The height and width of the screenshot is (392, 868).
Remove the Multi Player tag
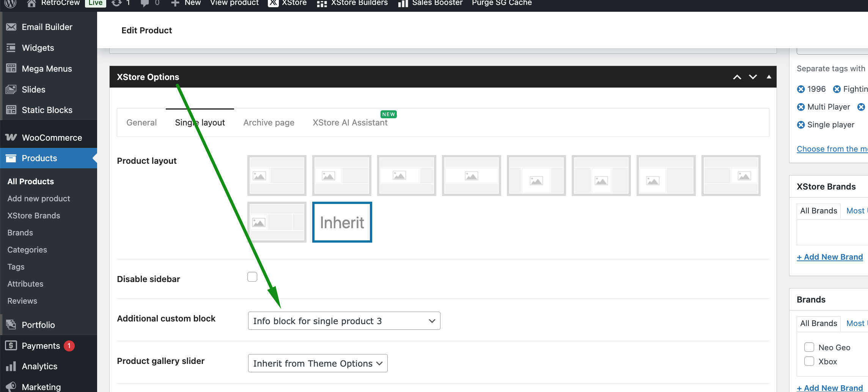tap(801, 107)
